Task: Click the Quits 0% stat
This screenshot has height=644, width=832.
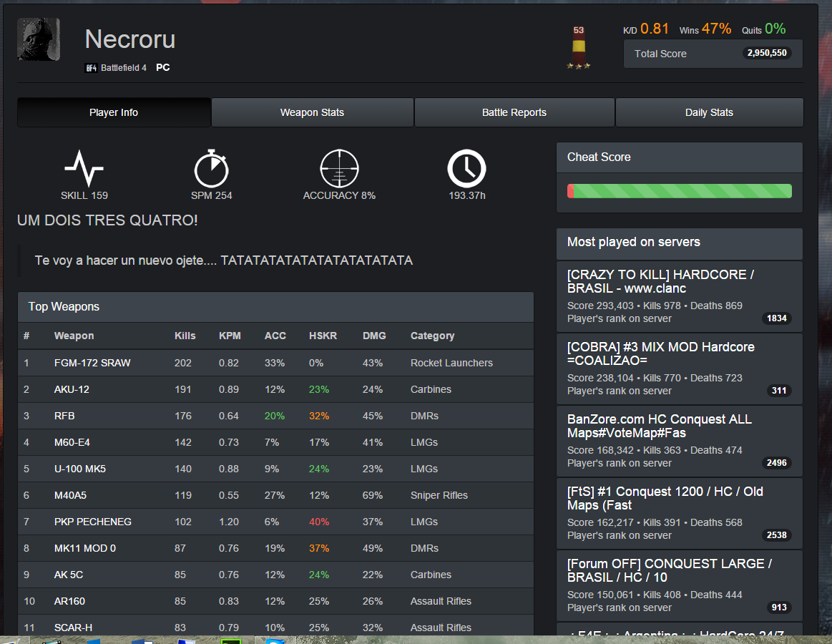Action: (763, 29)
